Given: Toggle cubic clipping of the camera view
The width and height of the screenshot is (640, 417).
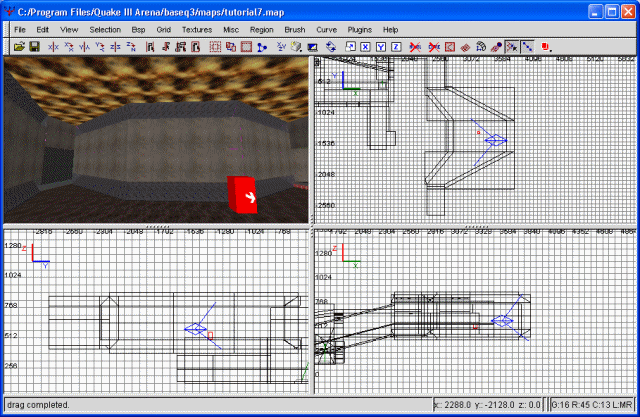Looking at the screenshot, I should (313, 47).
